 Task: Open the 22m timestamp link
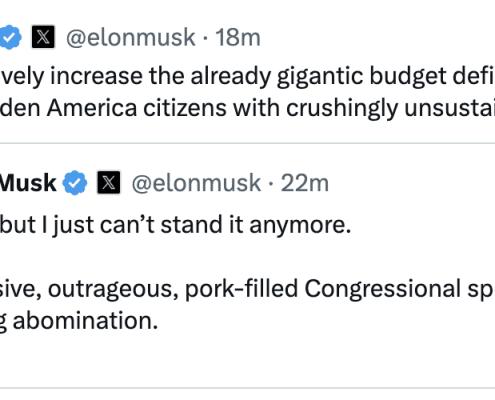305,183
